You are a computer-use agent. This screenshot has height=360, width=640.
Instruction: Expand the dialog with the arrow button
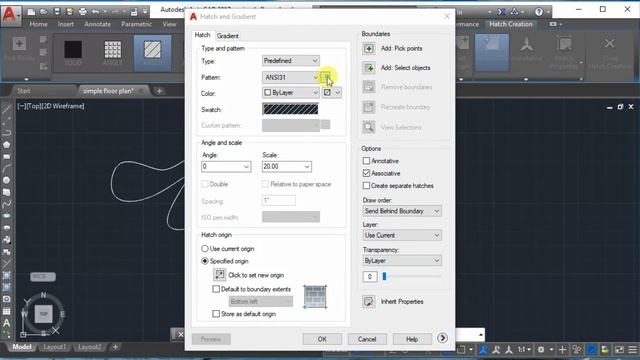442,338
